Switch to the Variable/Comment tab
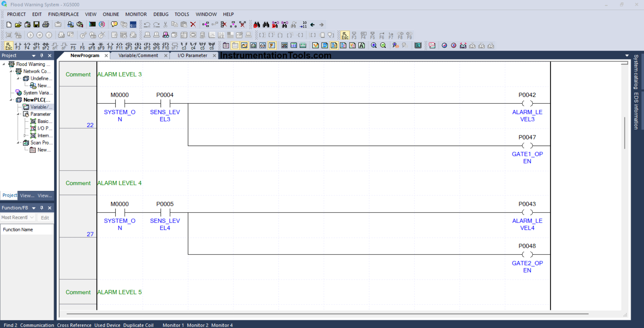 click(138, 55)
